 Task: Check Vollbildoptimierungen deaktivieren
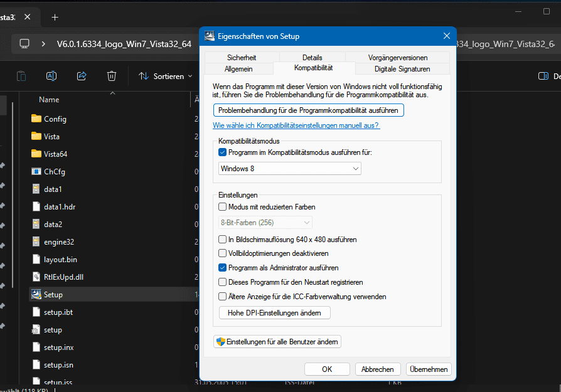222,253
